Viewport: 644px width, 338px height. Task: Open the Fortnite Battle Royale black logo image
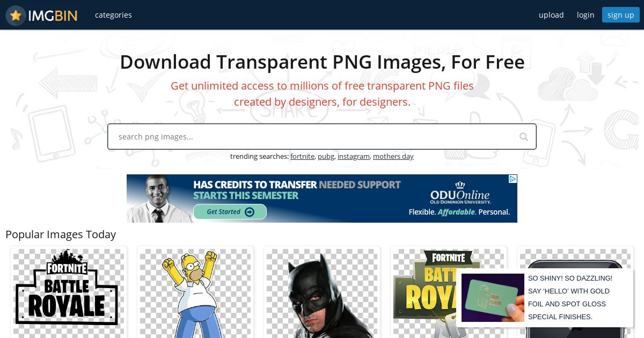point(69,292)
